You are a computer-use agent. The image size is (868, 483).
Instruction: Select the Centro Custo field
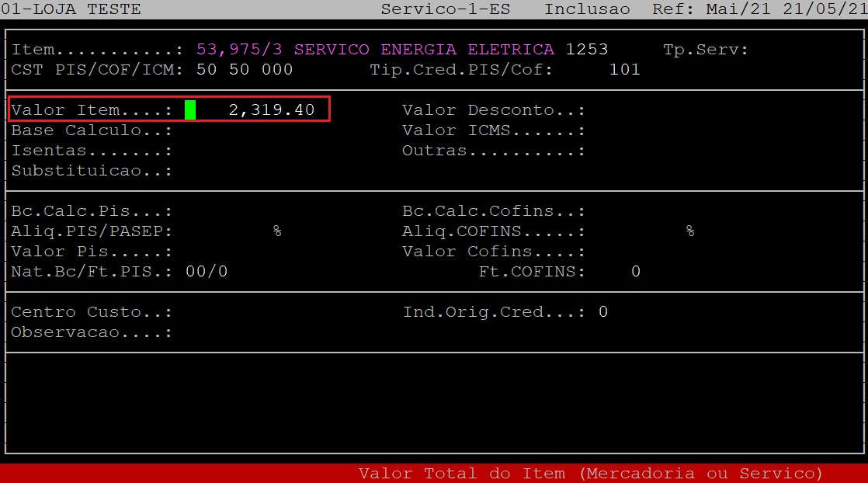pos(248,312)
